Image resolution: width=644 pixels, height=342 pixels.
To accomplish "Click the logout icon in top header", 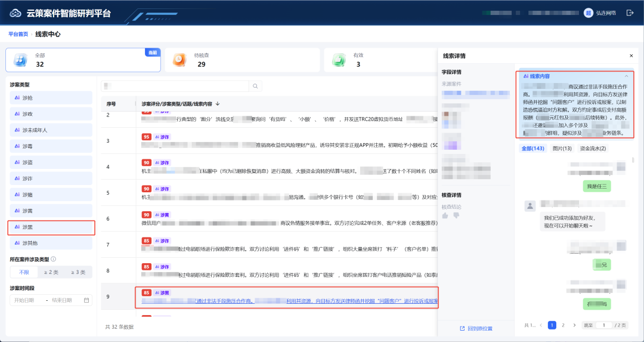I will [630, 13].
